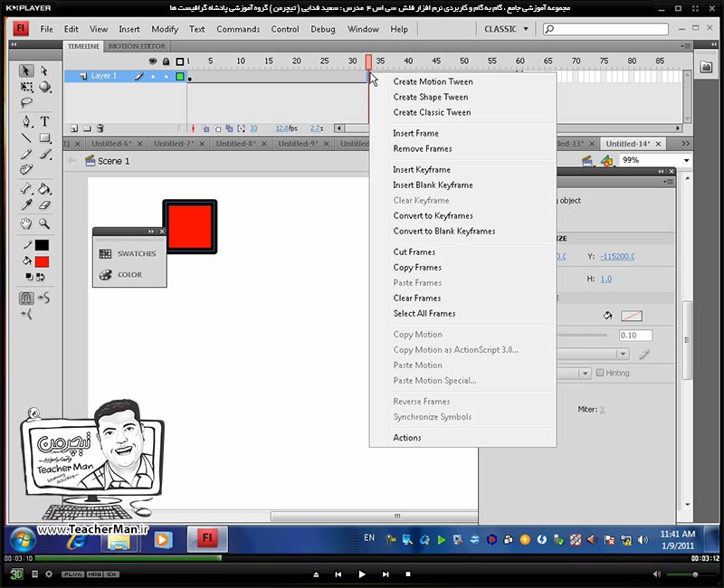
Task: Toggle Snap to Objects magnet
Action: (26, 299)
